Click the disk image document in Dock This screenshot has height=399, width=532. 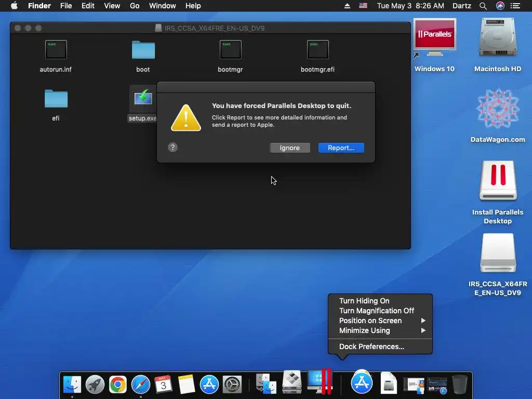(389, 383)
